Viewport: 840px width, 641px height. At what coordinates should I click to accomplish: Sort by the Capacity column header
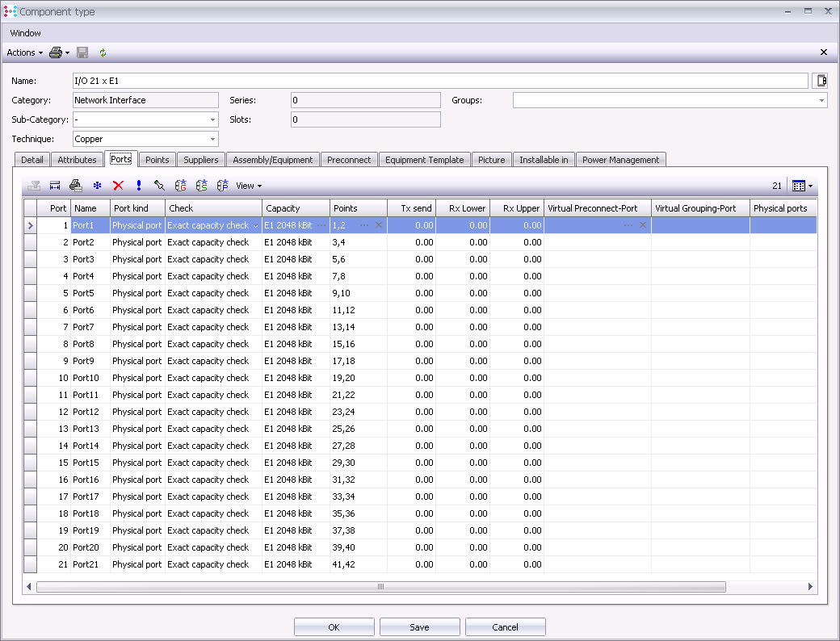(x=296, y=208)
